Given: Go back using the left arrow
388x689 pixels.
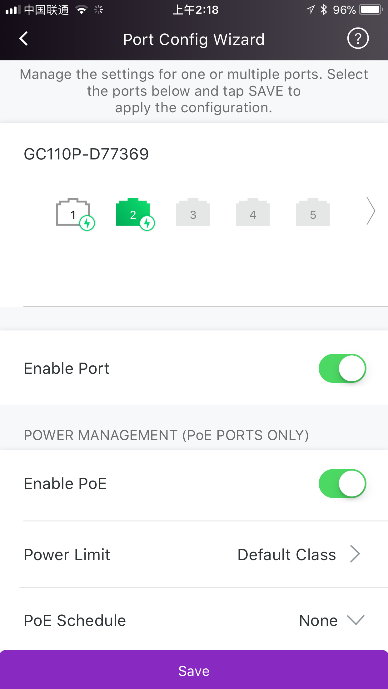Looking at the screenshot, I should pyautogui.click(x=23, y=39).
